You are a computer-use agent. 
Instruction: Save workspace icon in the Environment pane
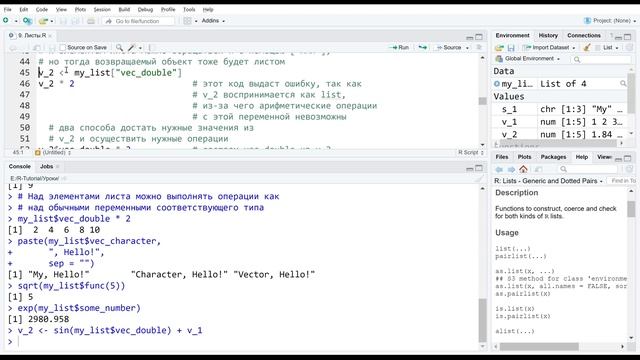coord(511,48)
